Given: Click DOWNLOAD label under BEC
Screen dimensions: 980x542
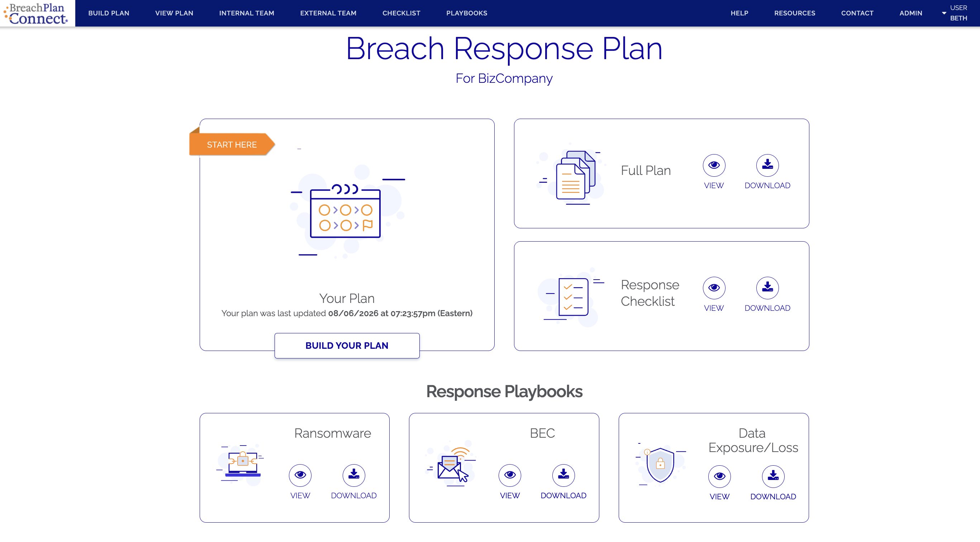Looking at the screenshot, I should point(563,496).
